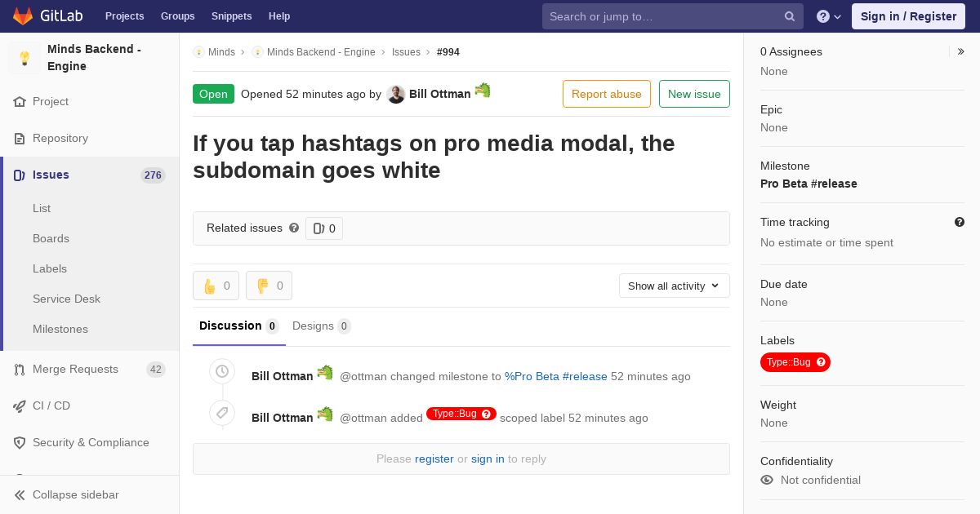The width and height of the screenshot is (980, 514).
Task: Click the related issues count badge
Action: (x=324, y=228)
